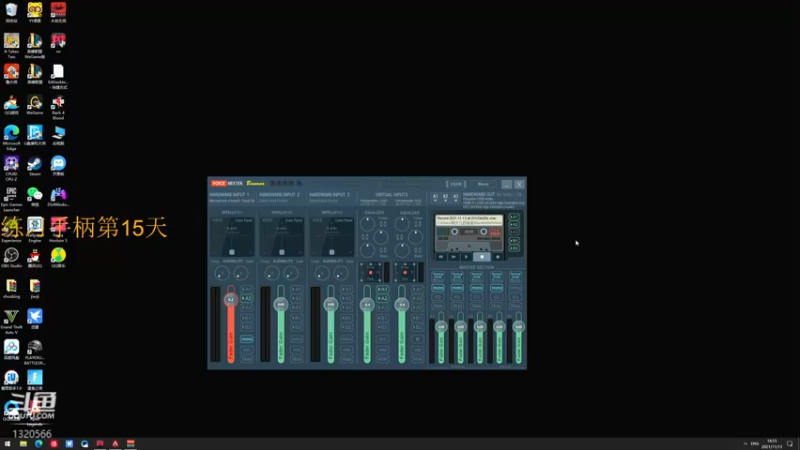Open A3 hardware output device dropdown

456,197
